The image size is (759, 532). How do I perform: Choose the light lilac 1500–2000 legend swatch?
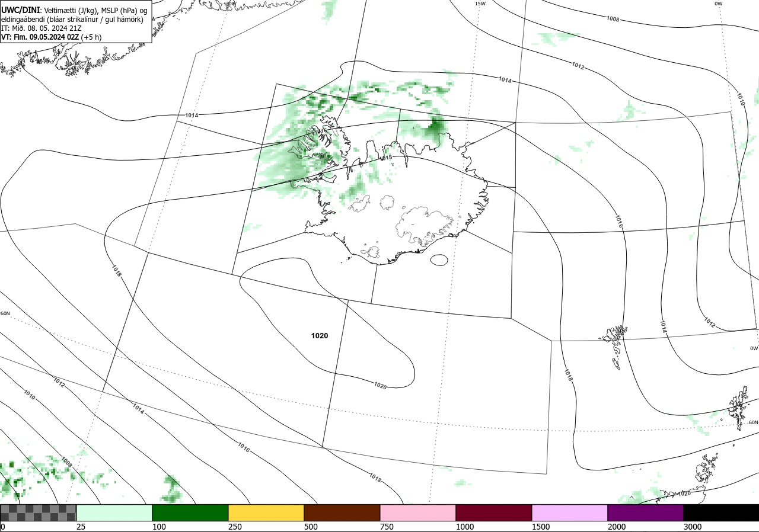[570, 512]
